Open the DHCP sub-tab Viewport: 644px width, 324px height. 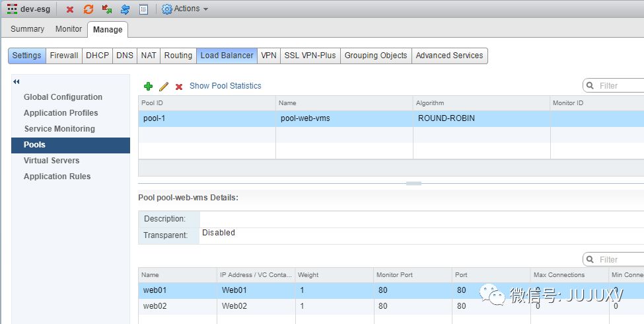(97, 56)
